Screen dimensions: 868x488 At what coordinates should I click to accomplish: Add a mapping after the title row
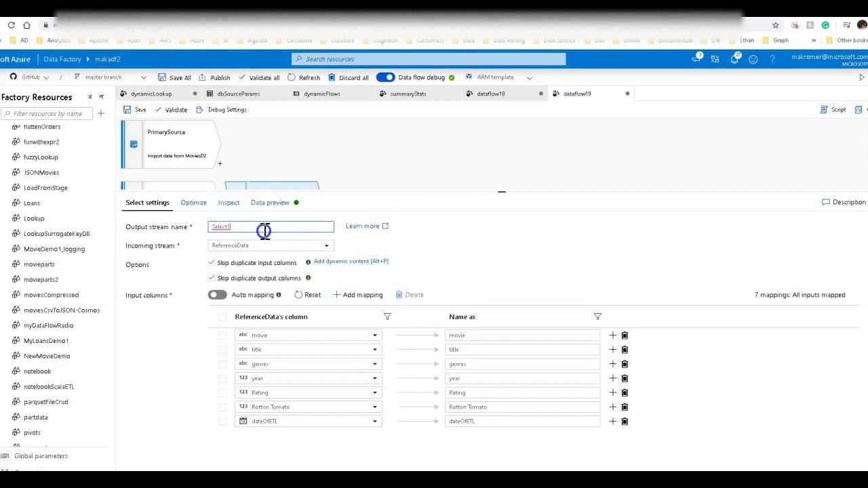click(x=612, y=349)
